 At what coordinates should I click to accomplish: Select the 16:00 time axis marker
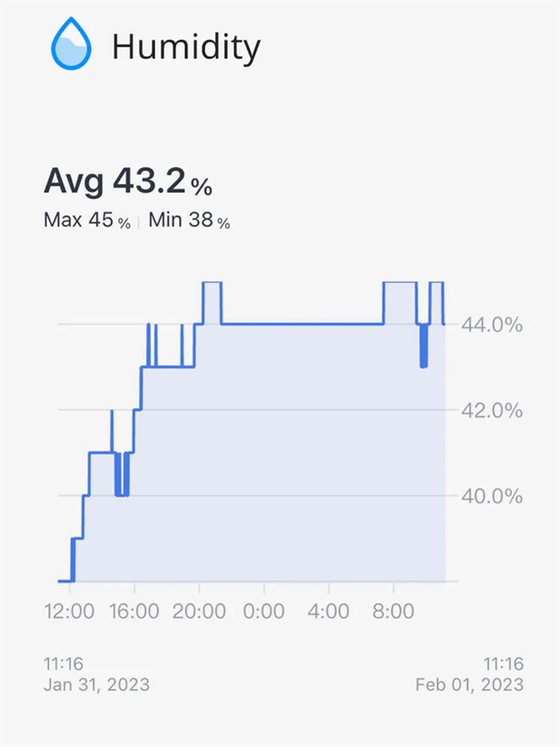pos(134,611)
